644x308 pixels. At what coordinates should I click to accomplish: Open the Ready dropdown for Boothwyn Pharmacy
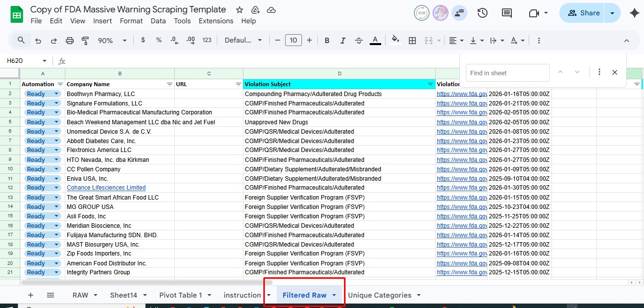56,94
